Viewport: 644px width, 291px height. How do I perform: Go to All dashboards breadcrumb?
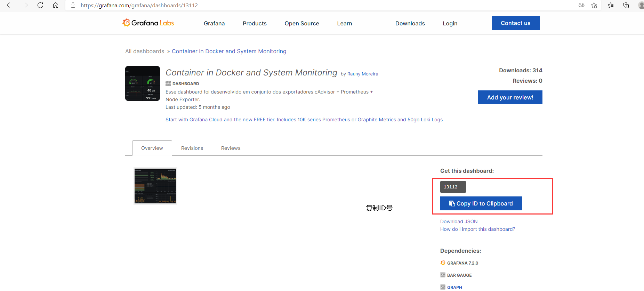click(x=145, y=51)
